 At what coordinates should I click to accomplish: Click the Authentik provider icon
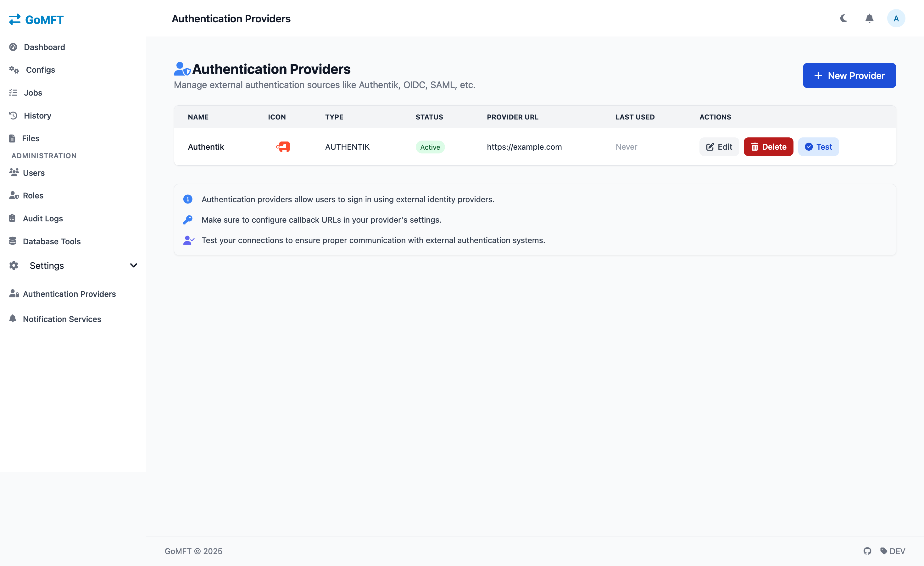point(283,147)
